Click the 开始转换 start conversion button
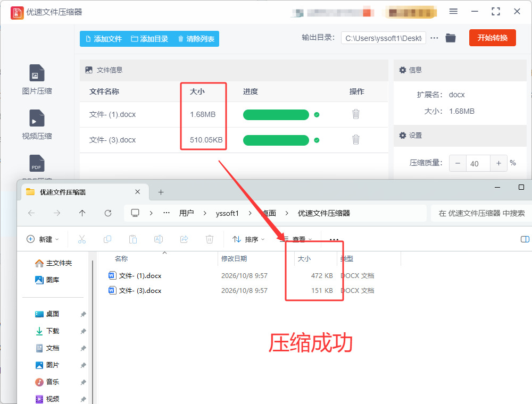This screenshot has height=404, width=532. pyautogui.click(x=492, y=38)
